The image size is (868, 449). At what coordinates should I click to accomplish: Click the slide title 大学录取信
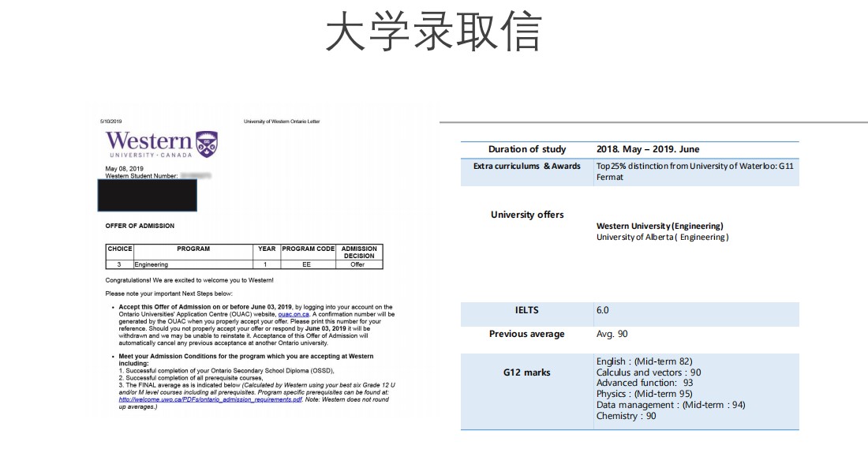click(x=433, y=32)
